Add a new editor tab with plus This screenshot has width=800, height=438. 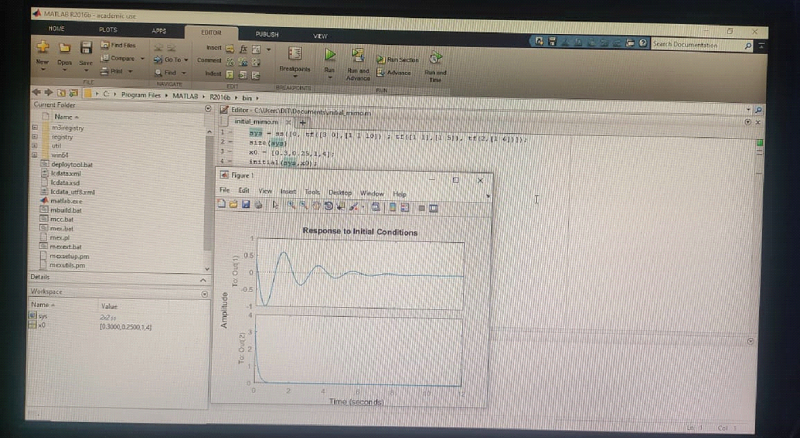pyautogui.click(x=303, y=123)
